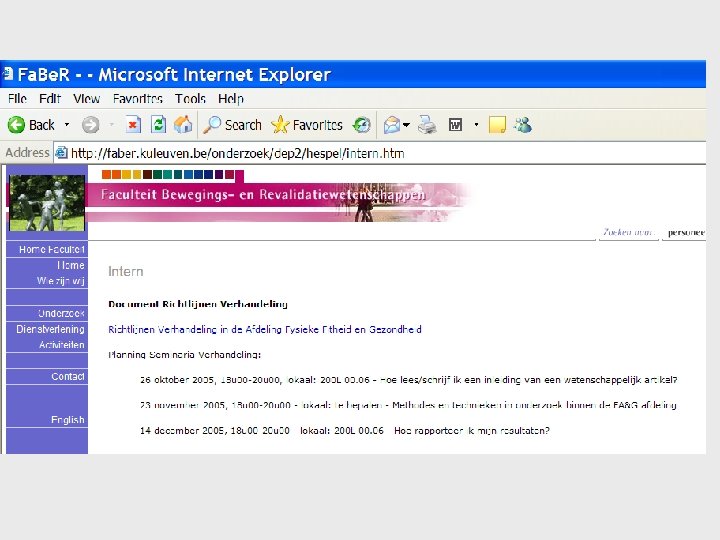Click the statue photo thumbnail
The width and height of the screenshot is (720, 540).
(47, 202)
